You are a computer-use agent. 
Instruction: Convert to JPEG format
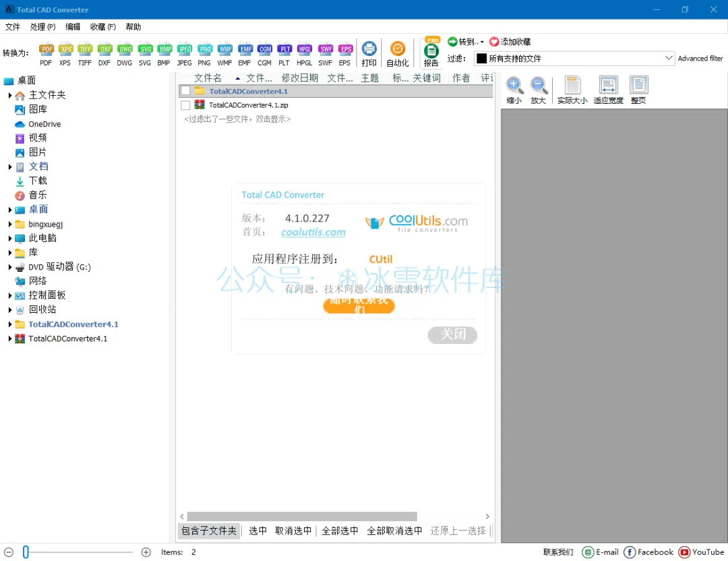click(x=184, y=54)
